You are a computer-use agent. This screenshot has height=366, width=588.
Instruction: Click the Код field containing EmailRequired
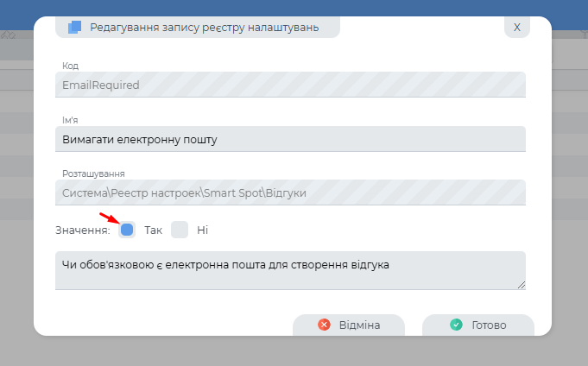click(x=290, y=85)
